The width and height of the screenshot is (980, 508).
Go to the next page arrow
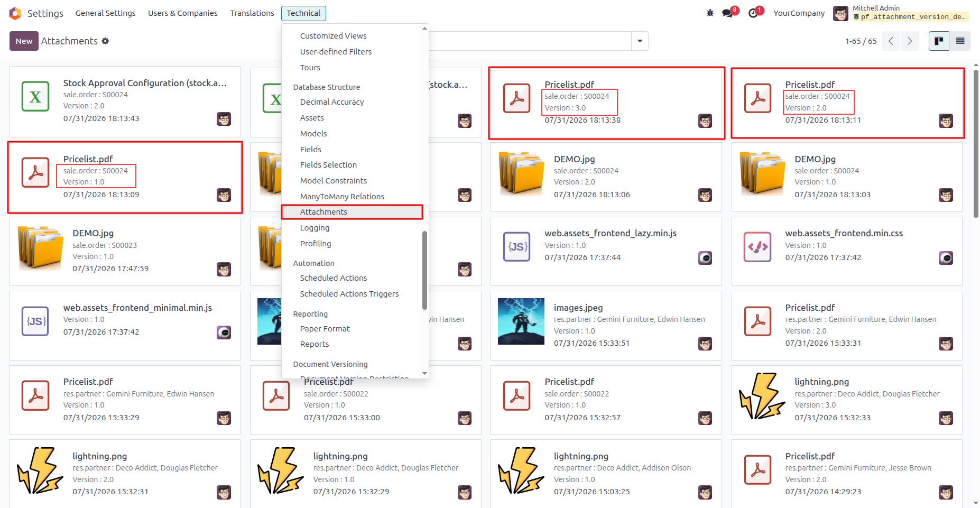click(x=910, y=41)
